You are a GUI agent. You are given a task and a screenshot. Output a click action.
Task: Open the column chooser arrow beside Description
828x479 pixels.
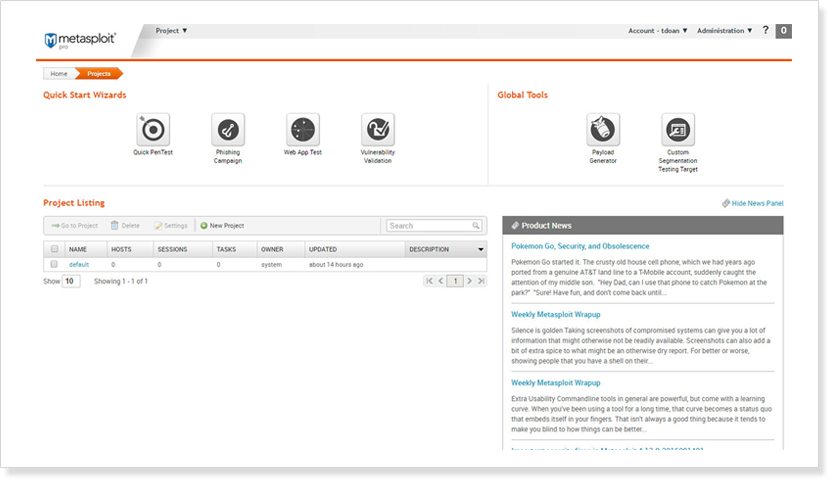[x=481, y=249]
